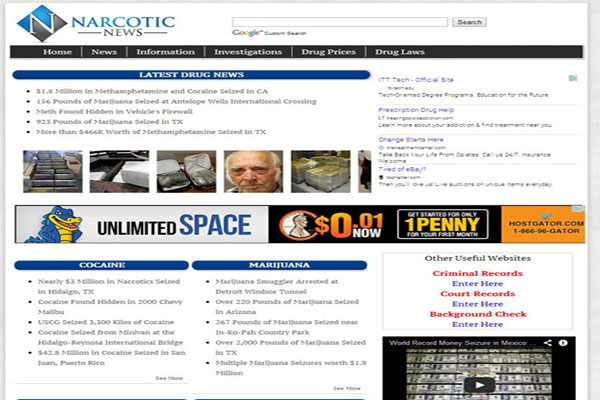This screenshot has width=600, height=400.
Task: Open the portrait photo thumbnail
Action: pyautogui.click(x=252, y=171)
